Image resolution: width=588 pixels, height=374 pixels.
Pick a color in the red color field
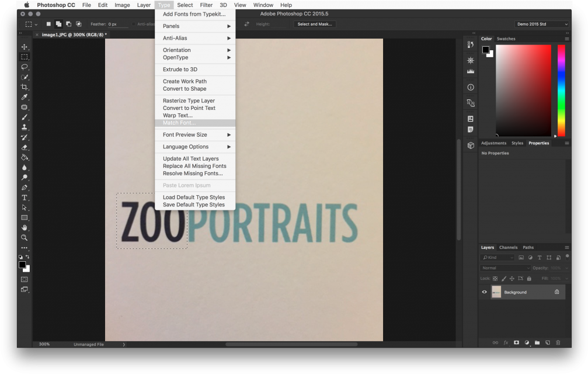tap(524, 91)
